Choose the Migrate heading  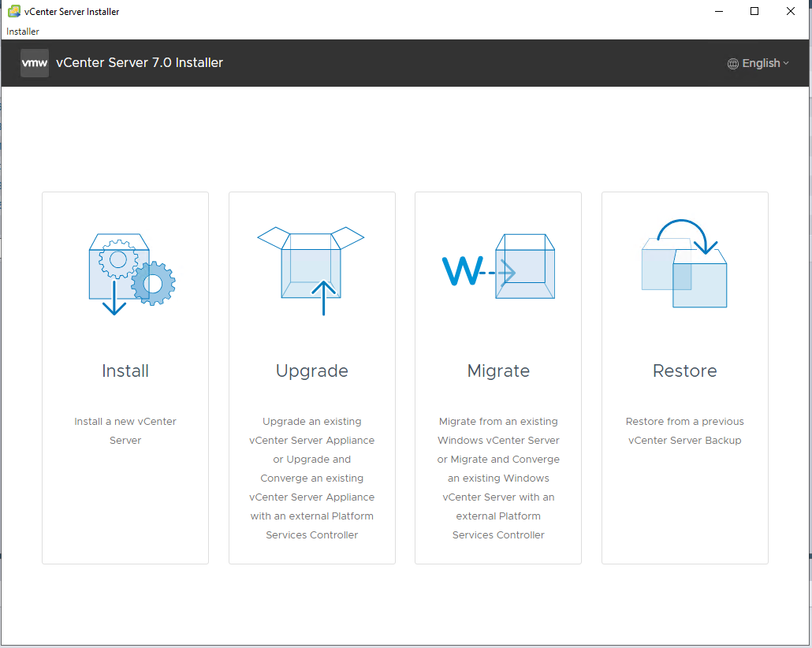pyautogui.click(x=498, y=371)
